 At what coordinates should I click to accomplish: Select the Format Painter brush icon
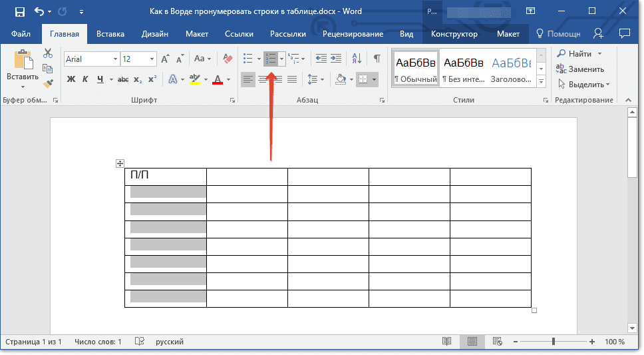(x=48, y=83)
